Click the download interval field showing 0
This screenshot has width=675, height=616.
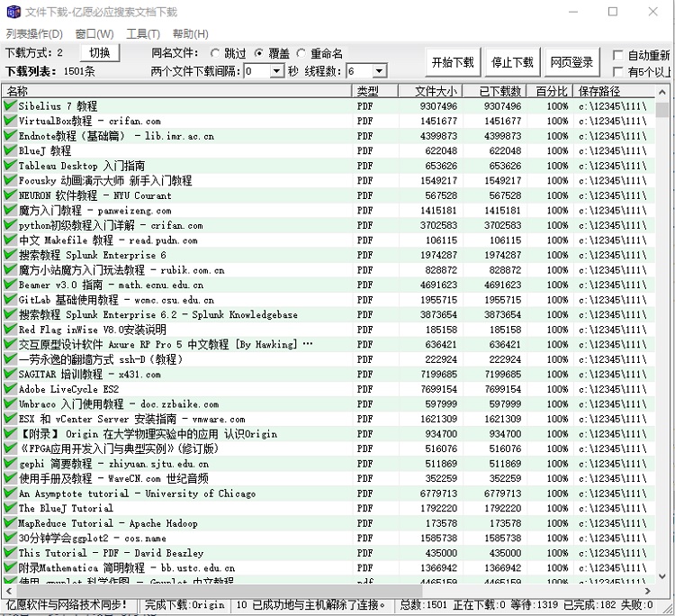[257, 70]
